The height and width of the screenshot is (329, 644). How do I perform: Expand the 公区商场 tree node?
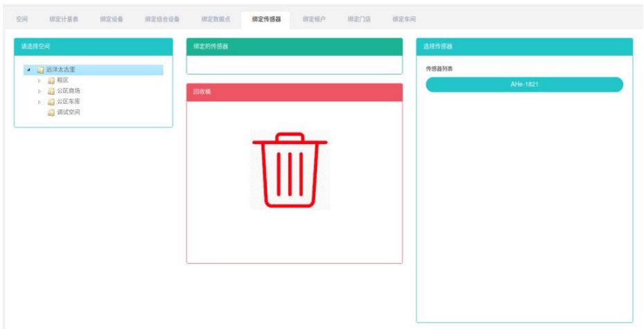pos(39,91)
